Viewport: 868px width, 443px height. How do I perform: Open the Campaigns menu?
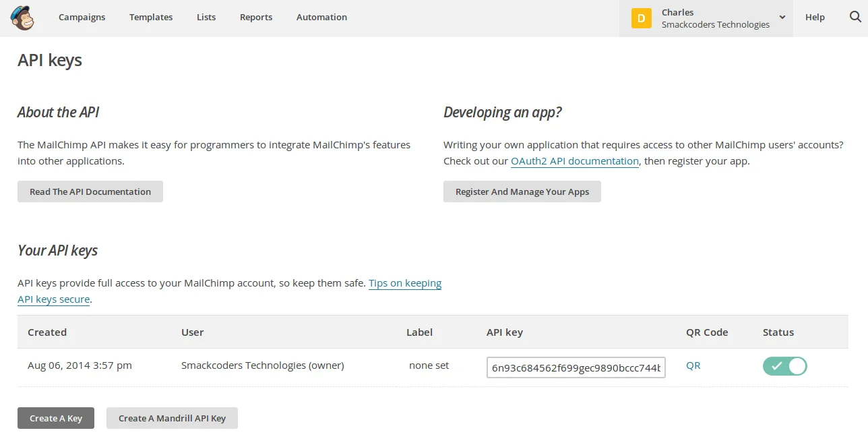pyautogui.click(x=82, y=18)
